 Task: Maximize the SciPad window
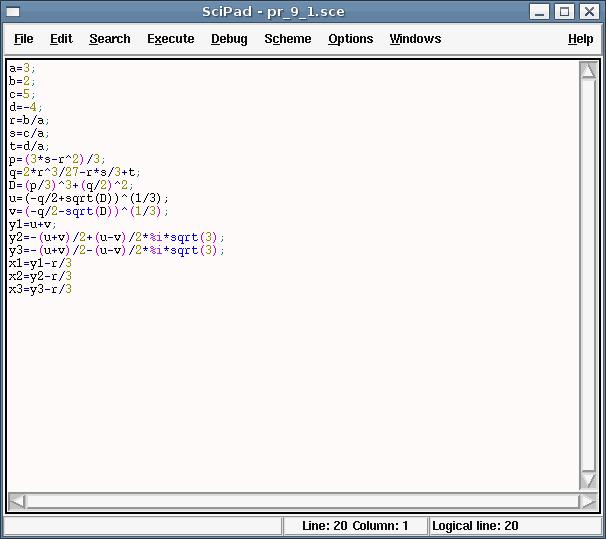564,12
